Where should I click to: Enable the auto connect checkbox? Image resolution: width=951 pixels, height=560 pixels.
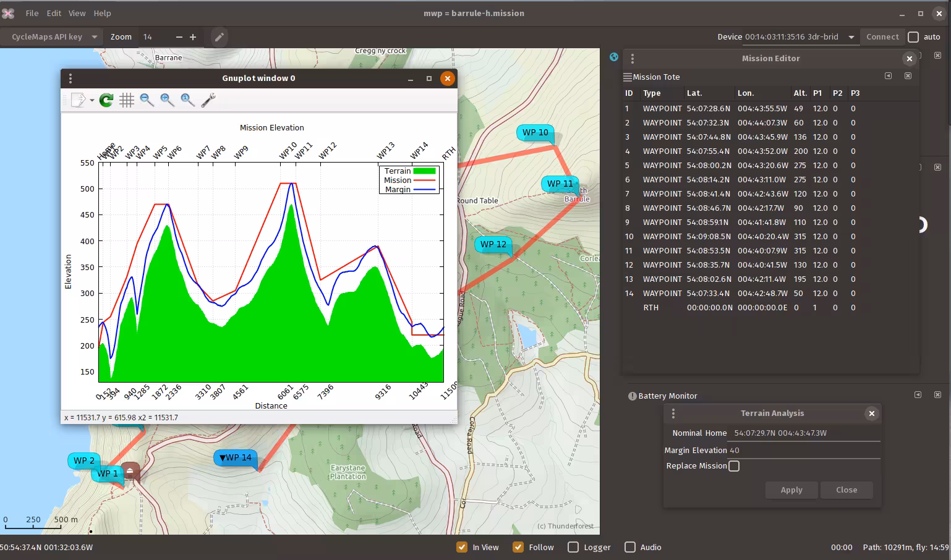[913, 37]
